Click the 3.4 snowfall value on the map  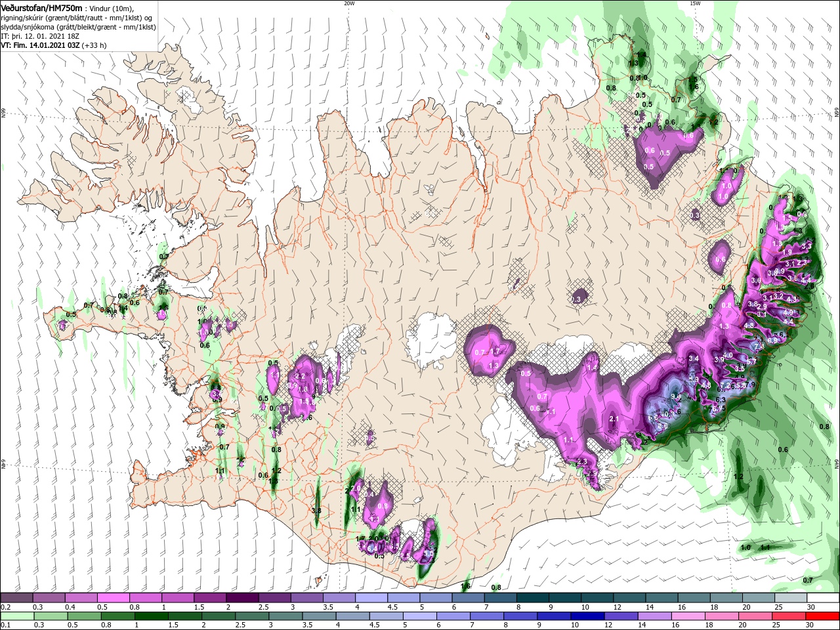pyautogui.click(x=694, y=358)
